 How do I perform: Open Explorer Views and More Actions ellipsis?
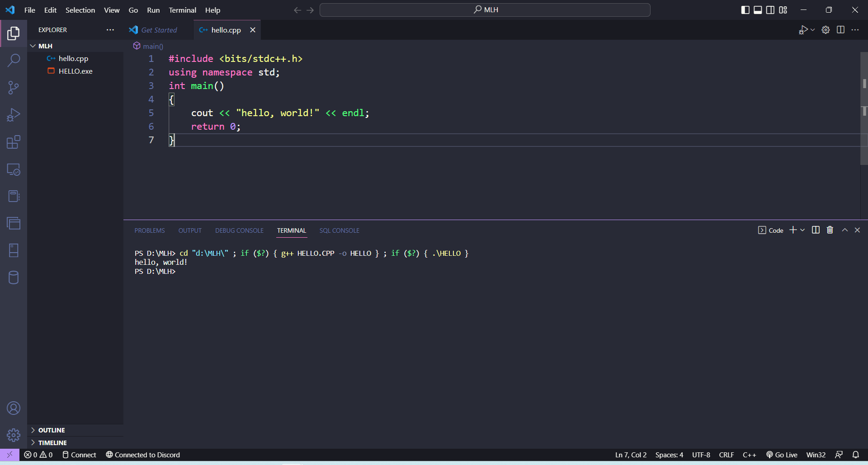click(x=110, y=30)
